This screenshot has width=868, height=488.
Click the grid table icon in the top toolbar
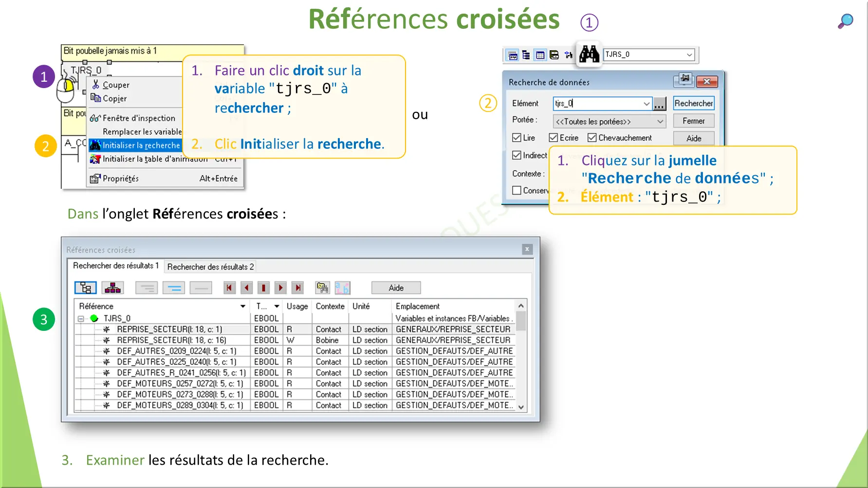(540, 55)
